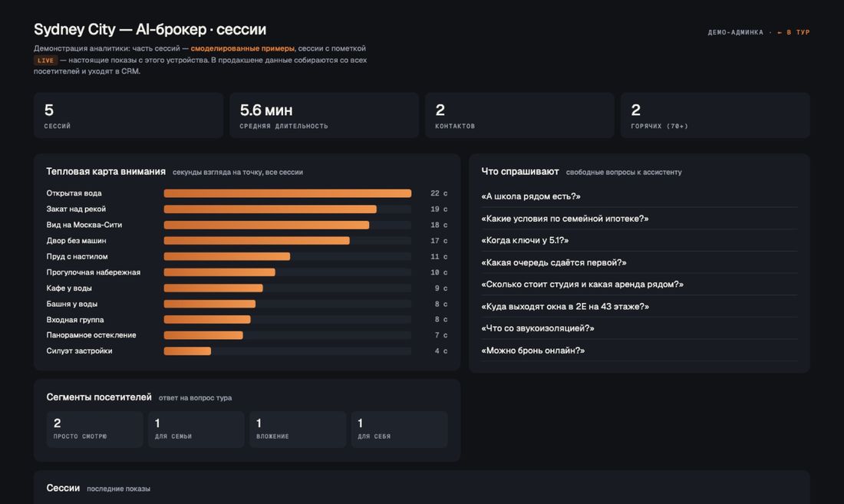Select the «5 сессий» stat card

129,116
